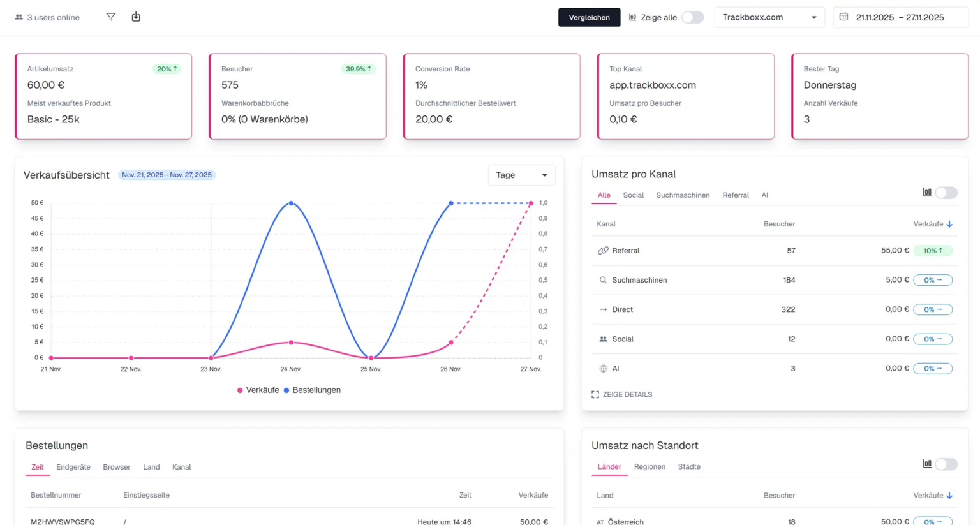Viewport: 980px width, 525px height.
Task: Open the Trackboxx.com site dropdown
Action: 769,17
